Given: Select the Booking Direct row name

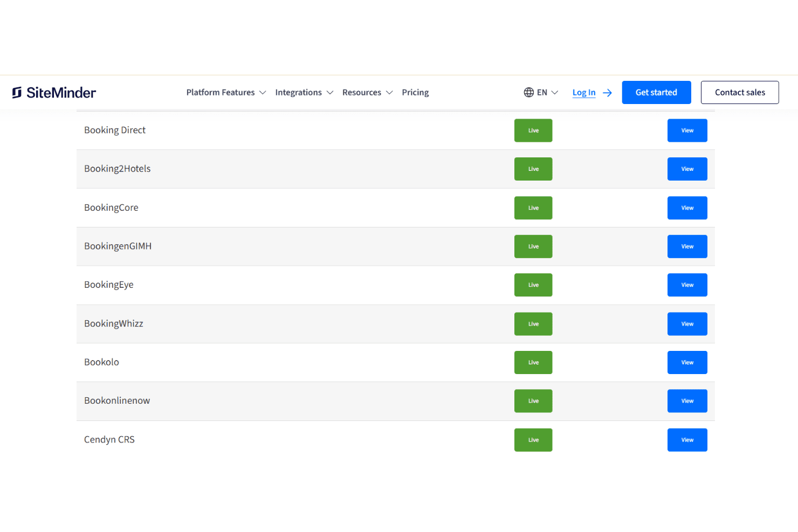Looking at the screenshot, I should pyautogui.click(x=115, y=130).
